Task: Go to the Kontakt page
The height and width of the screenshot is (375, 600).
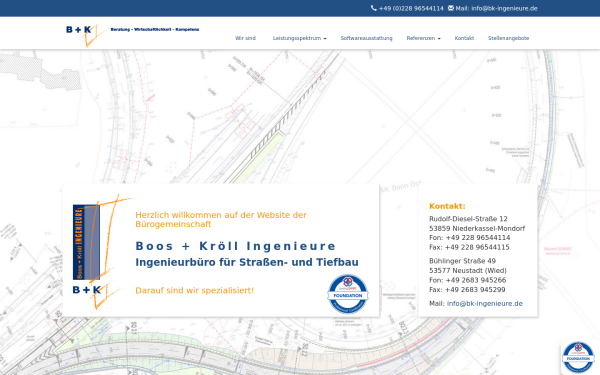Action: [464, 38]
